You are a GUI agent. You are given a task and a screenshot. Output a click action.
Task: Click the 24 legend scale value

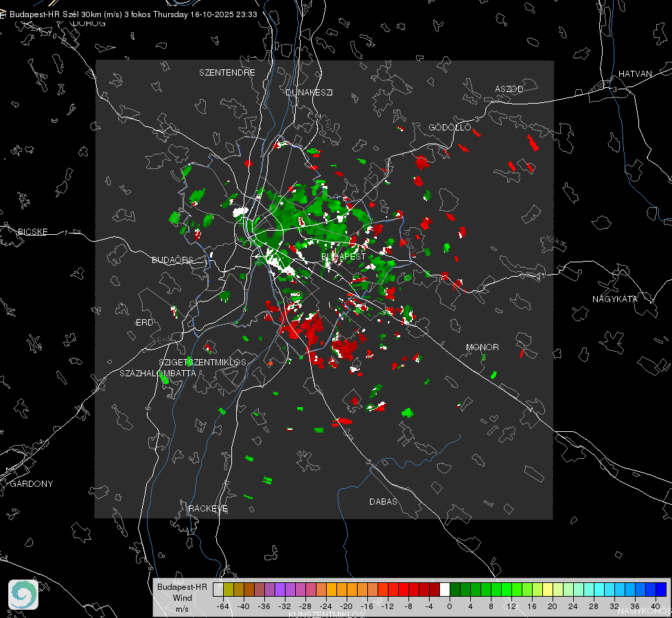click(x=573, y=606)
